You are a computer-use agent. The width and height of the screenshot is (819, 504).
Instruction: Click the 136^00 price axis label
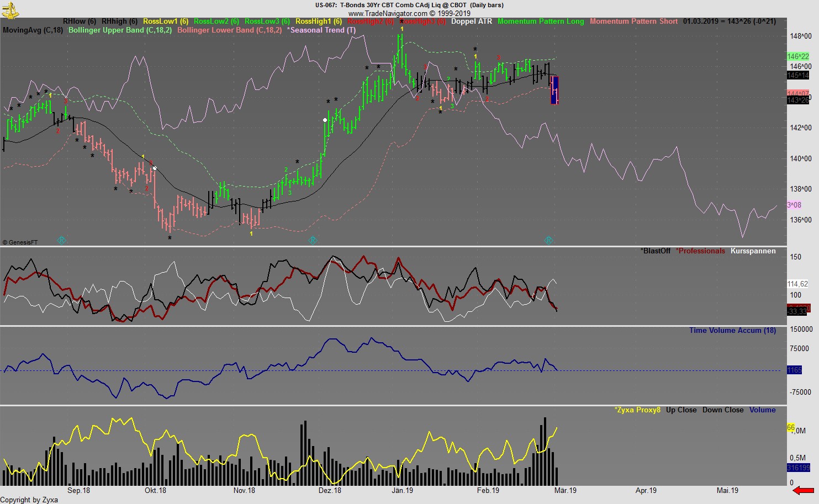801,220
